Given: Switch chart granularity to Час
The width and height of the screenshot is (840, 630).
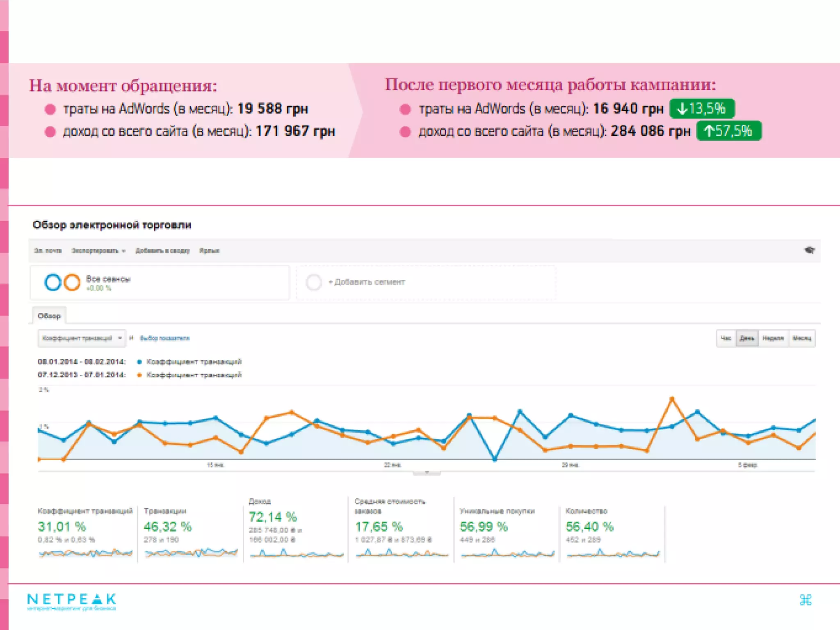Looking at the screenshot, I should point(726,338).
